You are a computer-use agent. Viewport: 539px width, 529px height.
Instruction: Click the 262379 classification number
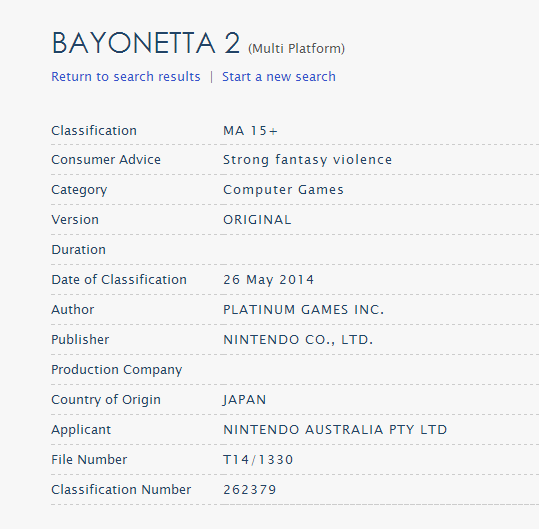[250, 489]
